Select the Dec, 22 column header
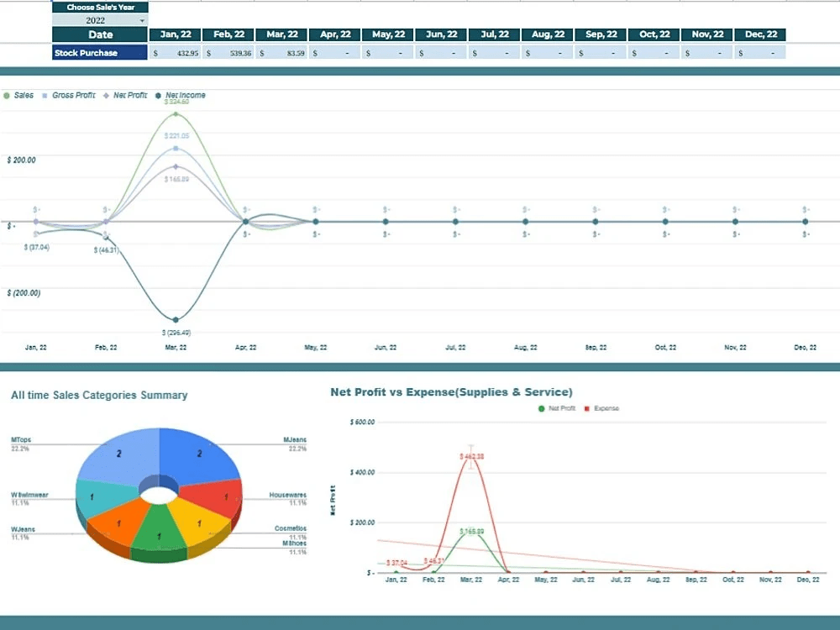The width and height of the screenshot is (840, 630). 760,34
